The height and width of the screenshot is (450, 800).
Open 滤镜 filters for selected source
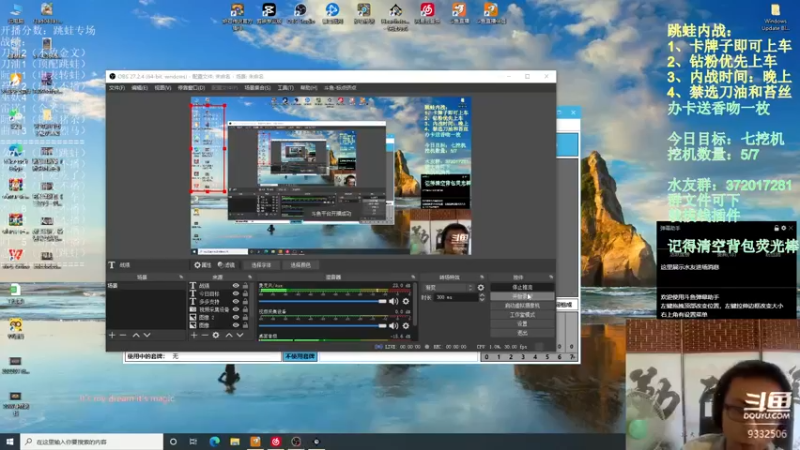tap(226, 265)
